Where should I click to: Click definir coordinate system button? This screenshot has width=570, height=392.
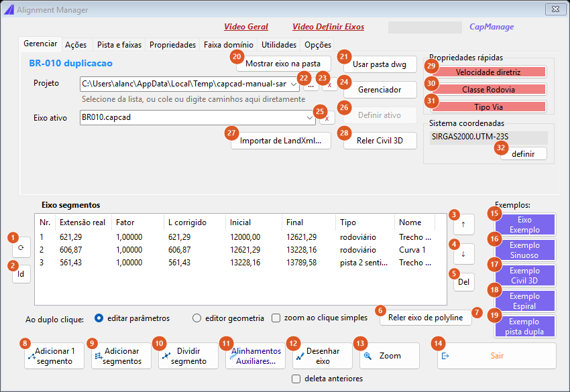[x=523, y=154]
